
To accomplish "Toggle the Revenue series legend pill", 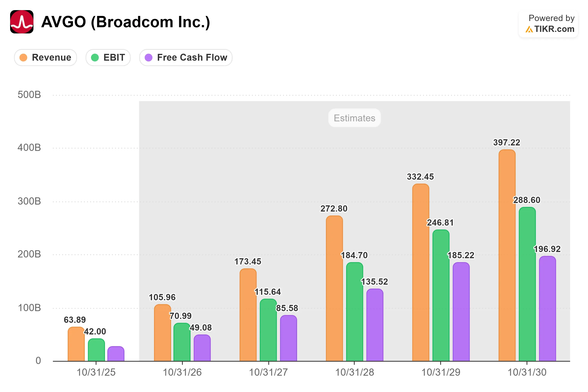I will pyautogui.click(x=45, y=58).
